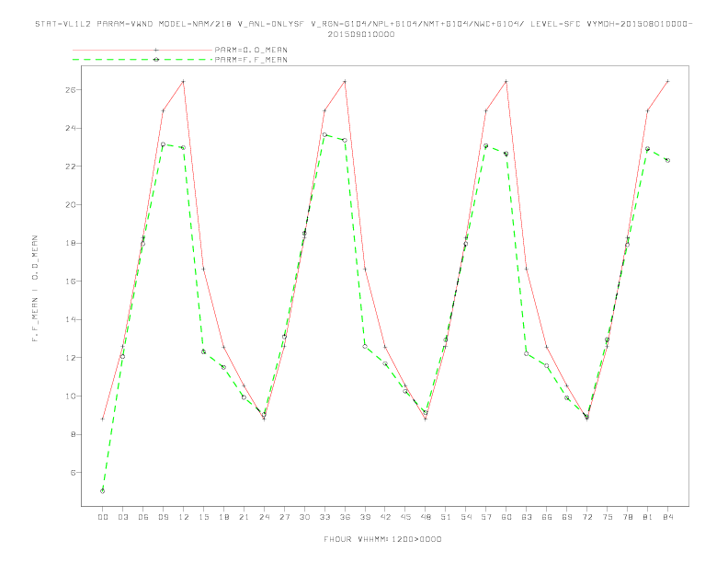
Task: Click the x-axis label FHOUR VHHMM:1200>0000
Action: point(382,539)
